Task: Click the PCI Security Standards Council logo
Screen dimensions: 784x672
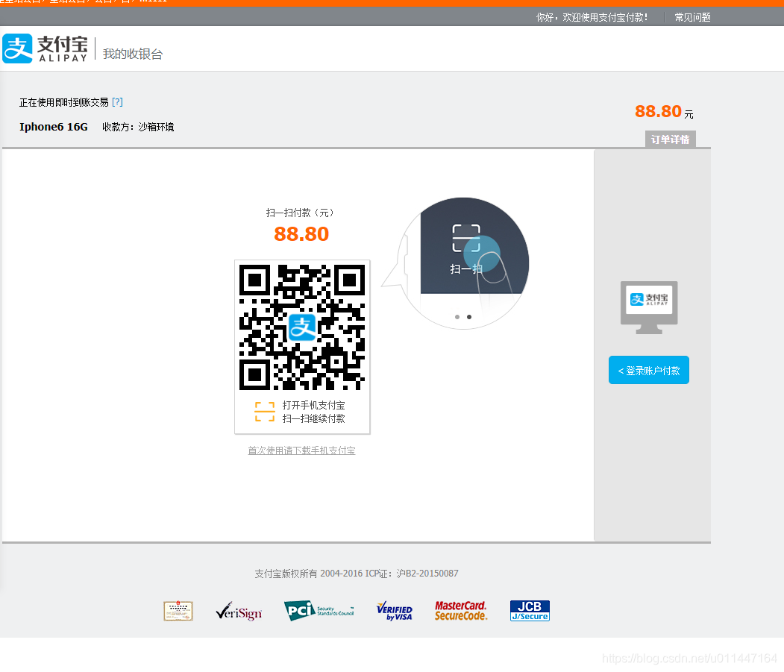Action: pos(319,611)
